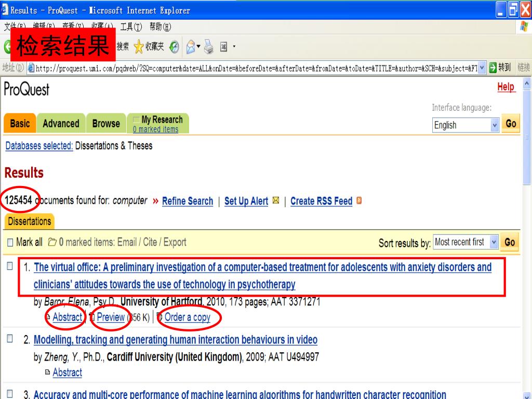Click the Print icon in toolbar
Viewport: 532px width, 399px height.
click(209, 47)
